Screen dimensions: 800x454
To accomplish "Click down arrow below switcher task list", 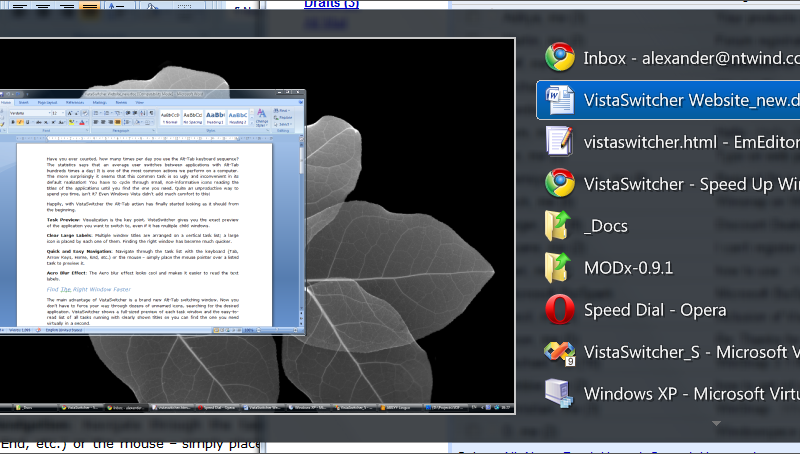I will click(x=716, y=423).
